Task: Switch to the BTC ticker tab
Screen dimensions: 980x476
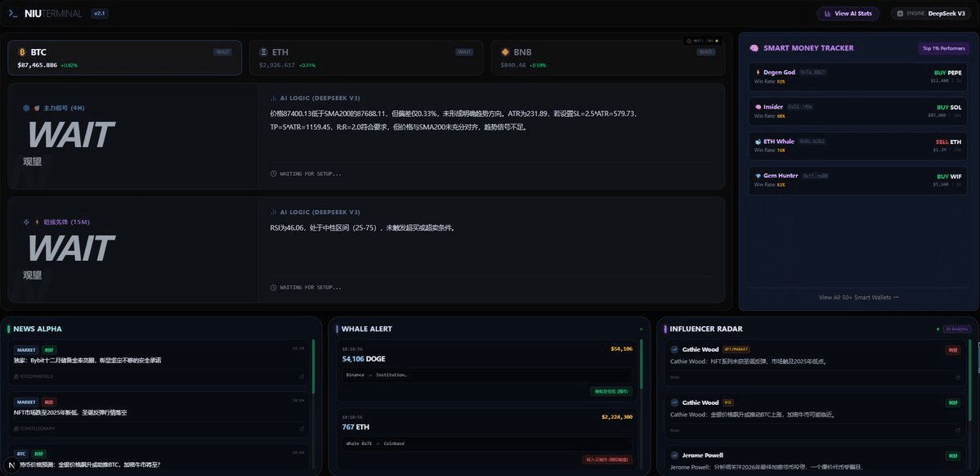Action: point(124,57)
